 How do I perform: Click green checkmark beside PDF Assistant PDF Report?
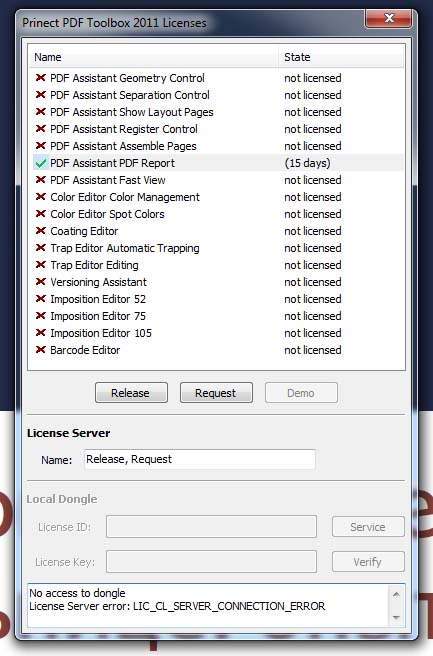point(41,163)
